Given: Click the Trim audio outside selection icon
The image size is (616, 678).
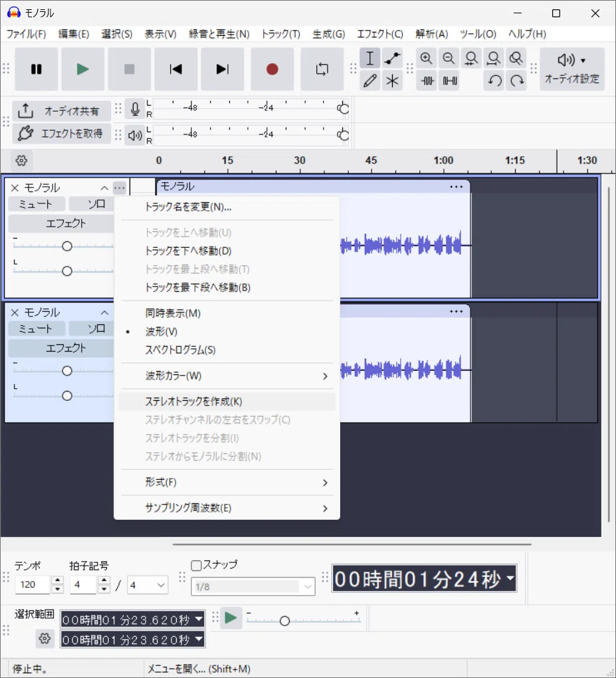Looking at the screenshot, I should pos(427,81).
